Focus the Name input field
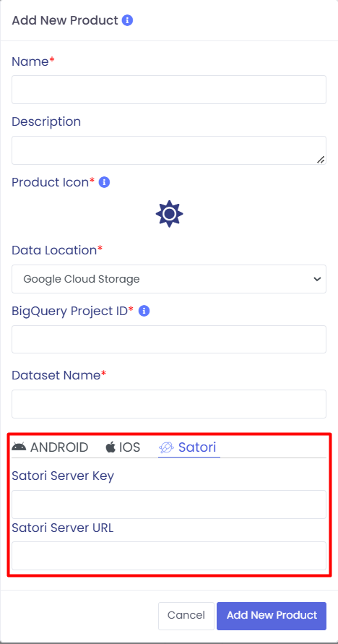338x644 pixels. tap(169, 90)
